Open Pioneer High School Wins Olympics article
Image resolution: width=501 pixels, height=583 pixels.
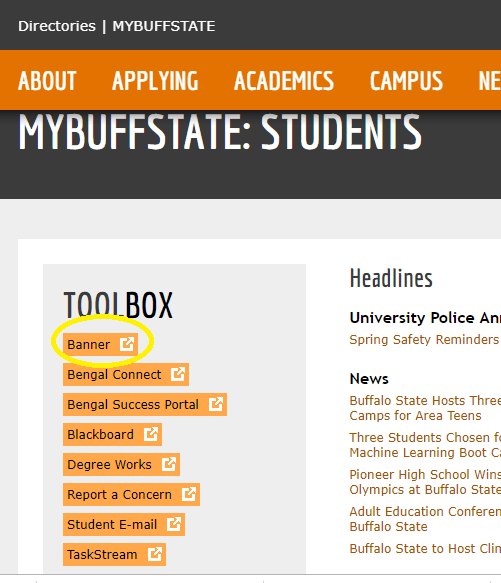tap(425, 481)
